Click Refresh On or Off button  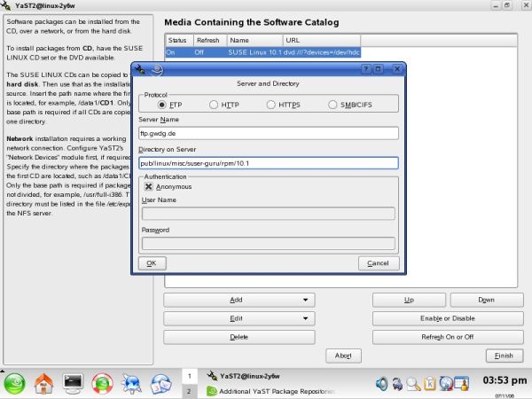tap(448, 337)
